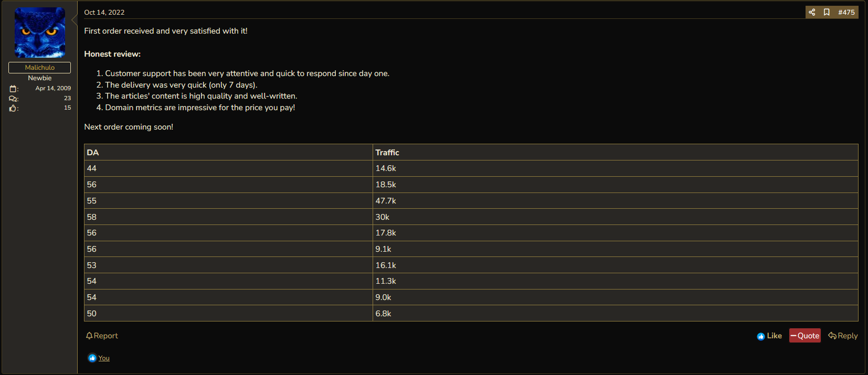The image size is (868, 375).
Task: Click the messages count 23 in user info
Action: pyautogui.click(x=67, y=98)
